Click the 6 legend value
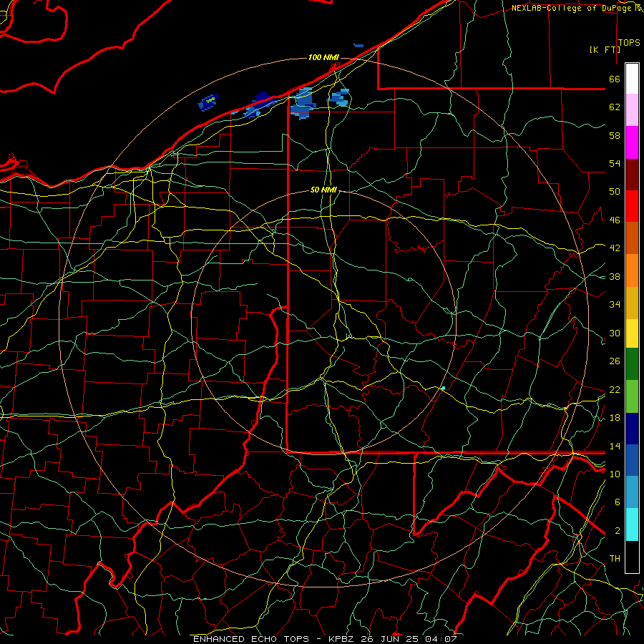 click(618, 502)
